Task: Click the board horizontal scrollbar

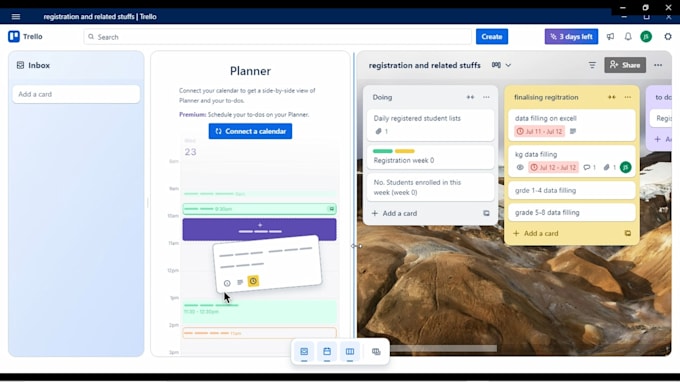Action: point(444,348)
